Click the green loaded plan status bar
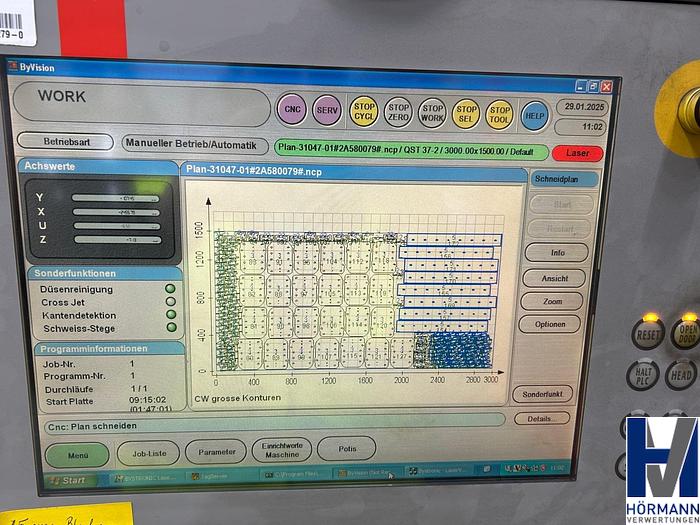 (x=411, y=150)
